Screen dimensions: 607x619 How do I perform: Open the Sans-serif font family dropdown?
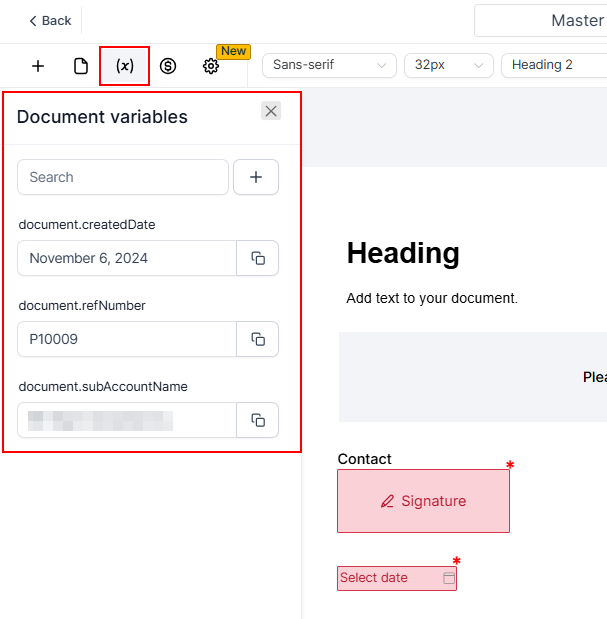pos(329,65)
